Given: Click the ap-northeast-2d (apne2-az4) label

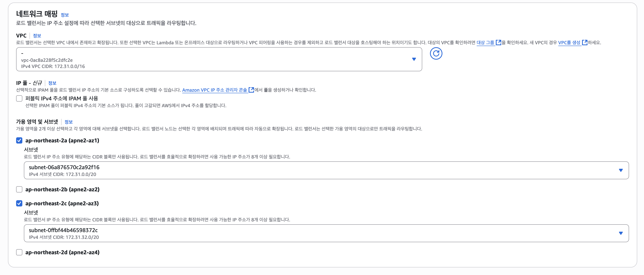Looking at the screenshot, I should point(63,252).
